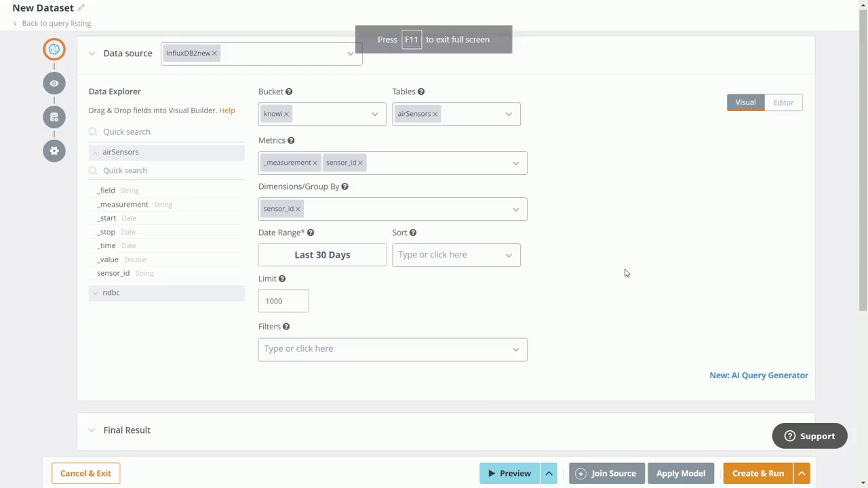868x488 pixels.
Task: Open the Support help widget
Action: click(809, 436)
